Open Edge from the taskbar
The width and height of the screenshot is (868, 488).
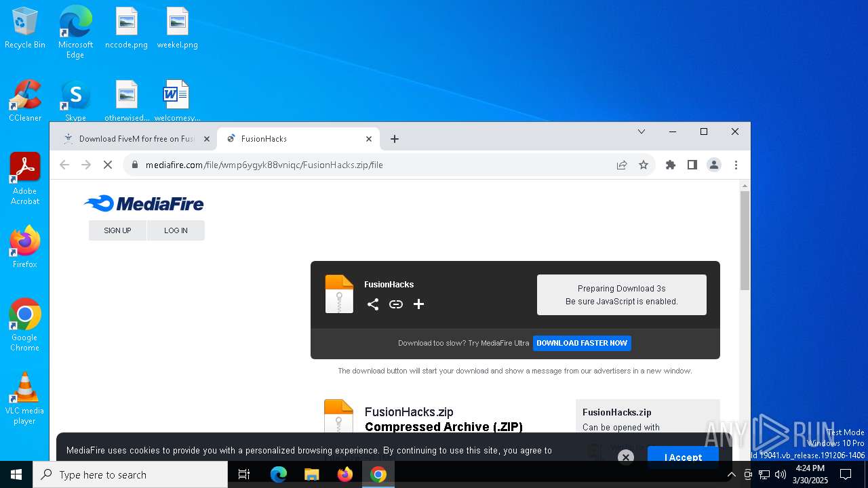coord(279,475)
